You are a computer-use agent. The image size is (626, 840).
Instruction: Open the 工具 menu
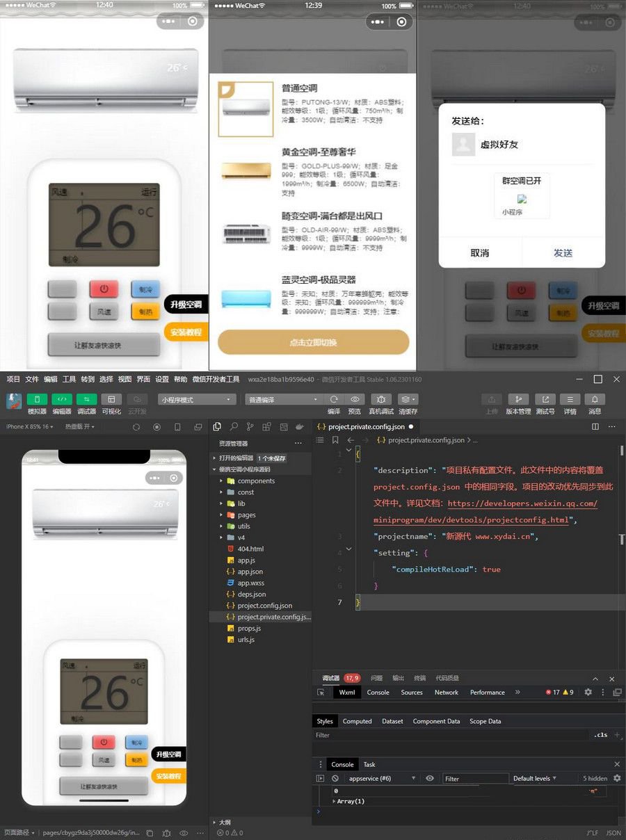coord(69,379)
